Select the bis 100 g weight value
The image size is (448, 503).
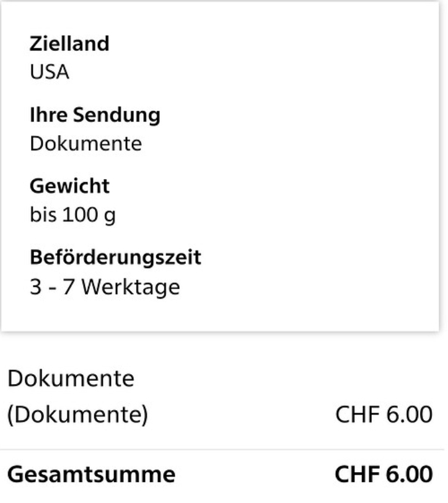72,215
